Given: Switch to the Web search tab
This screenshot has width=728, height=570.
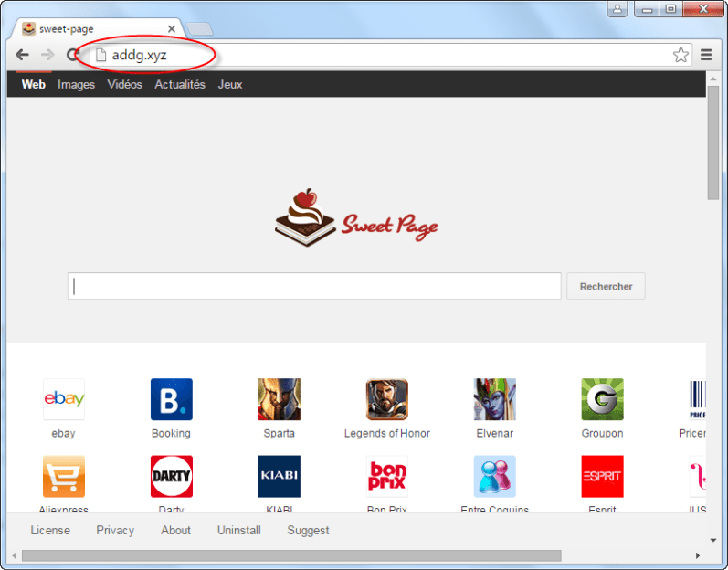Looking at the screenshot, I should (x=34, y=84).
